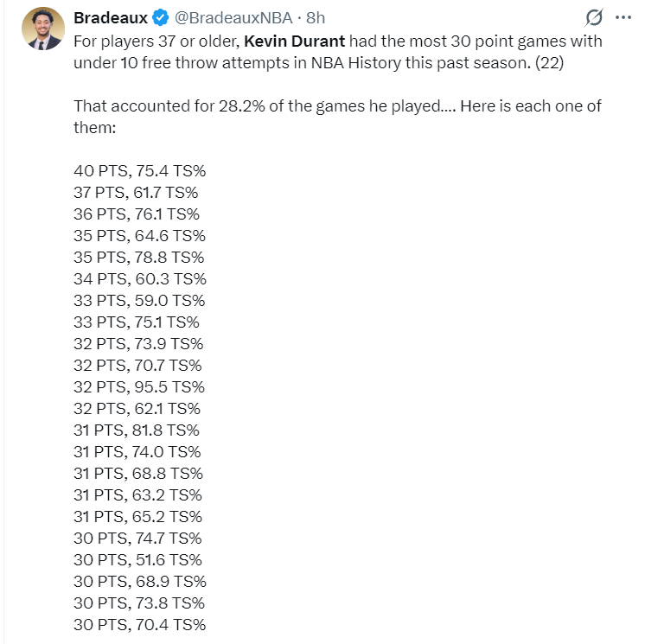The width and height of the screenshot is (645, 644).
Task: Click the Grok slash icon
Action: (x=594, y=17)
